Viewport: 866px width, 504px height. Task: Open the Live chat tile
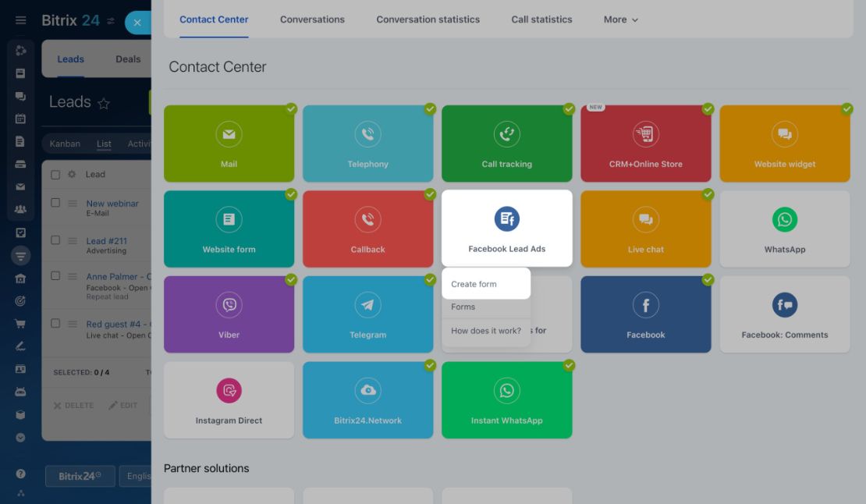point(646,229)
